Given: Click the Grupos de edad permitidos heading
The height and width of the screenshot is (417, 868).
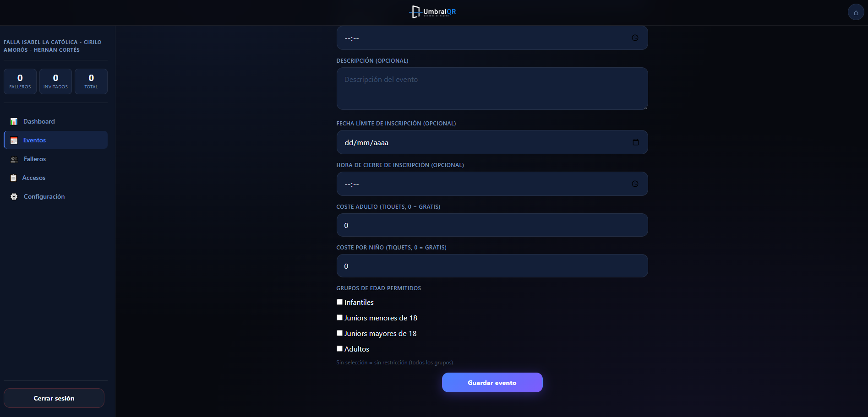Looking at the screenshot, I should (379, 288).
